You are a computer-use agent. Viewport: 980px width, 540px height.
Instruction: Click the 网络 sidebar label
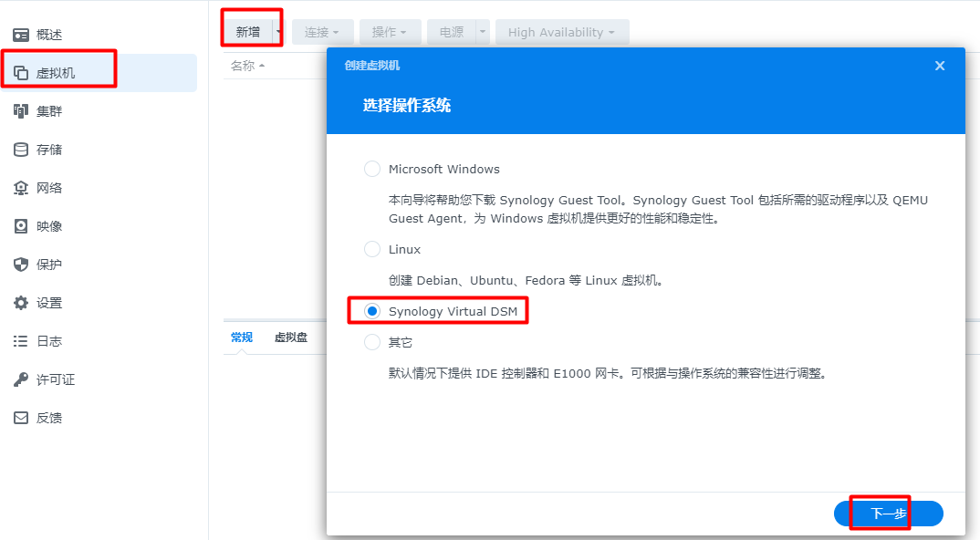[49, 188]
